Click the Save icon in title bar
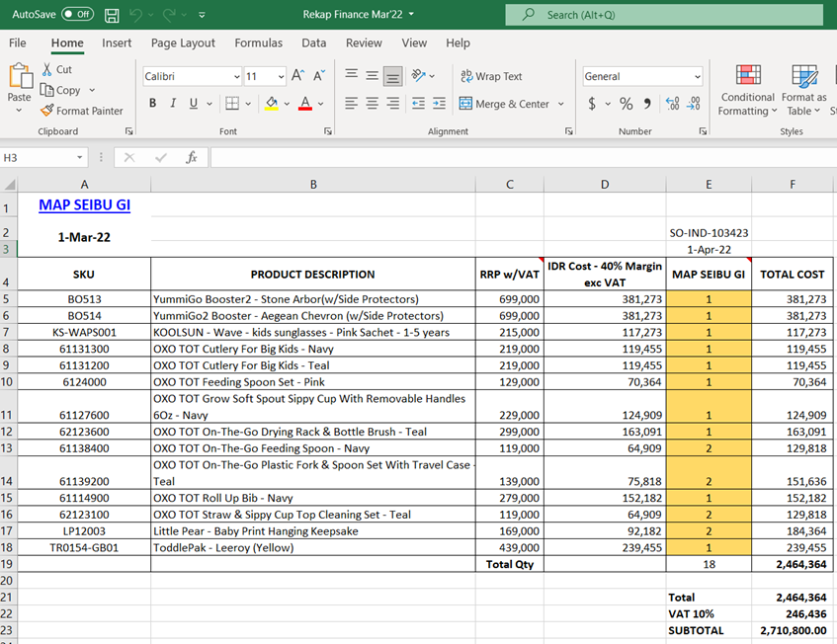 tap(112, 15)
